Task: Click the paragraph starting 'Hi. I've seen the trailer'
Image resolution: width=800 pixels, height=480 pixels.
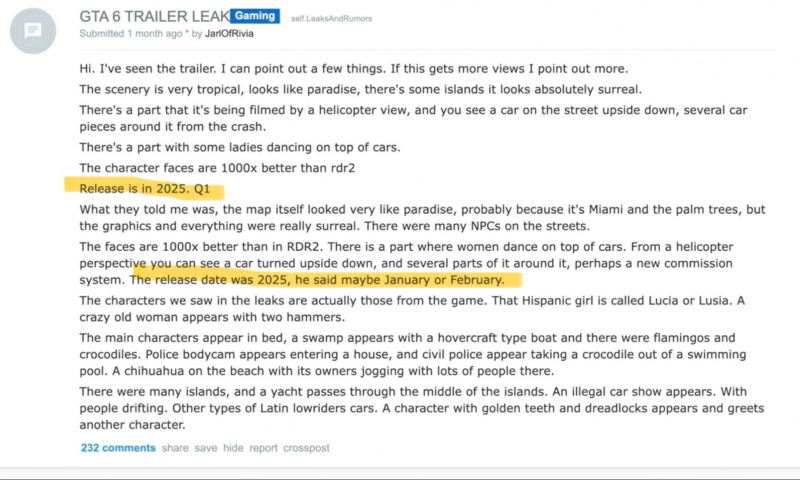Action: 354,69
